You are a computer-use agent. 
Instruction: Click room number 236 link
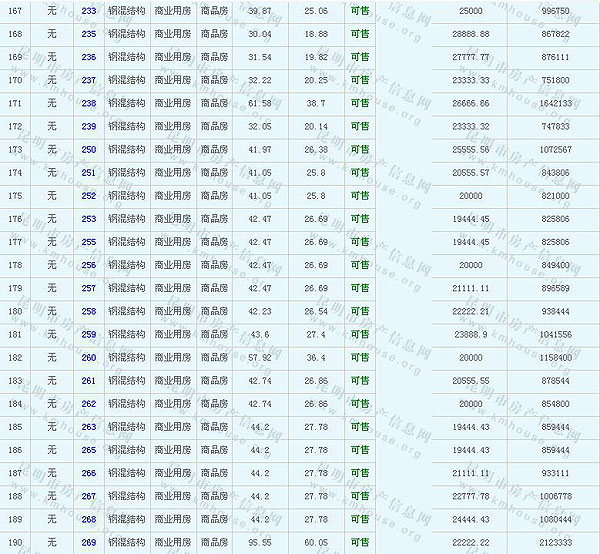coord(89,57)
